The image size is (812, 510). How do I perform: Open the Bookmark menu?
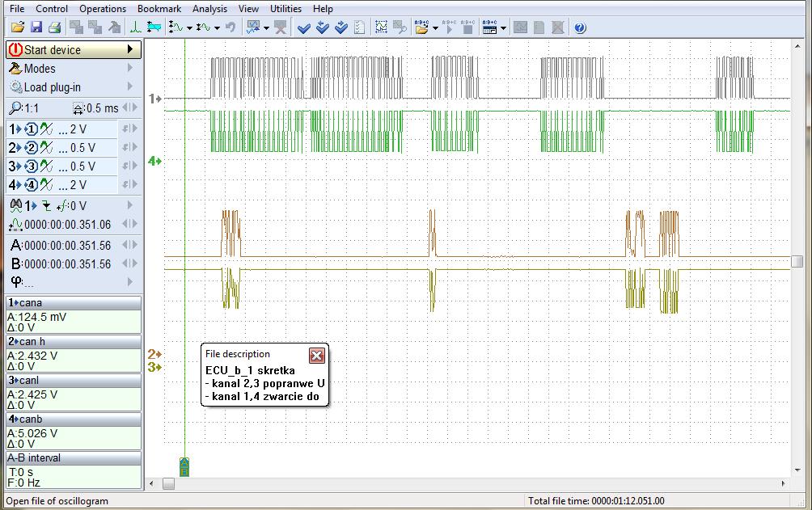pyautogui.click(x=159, y=9)
